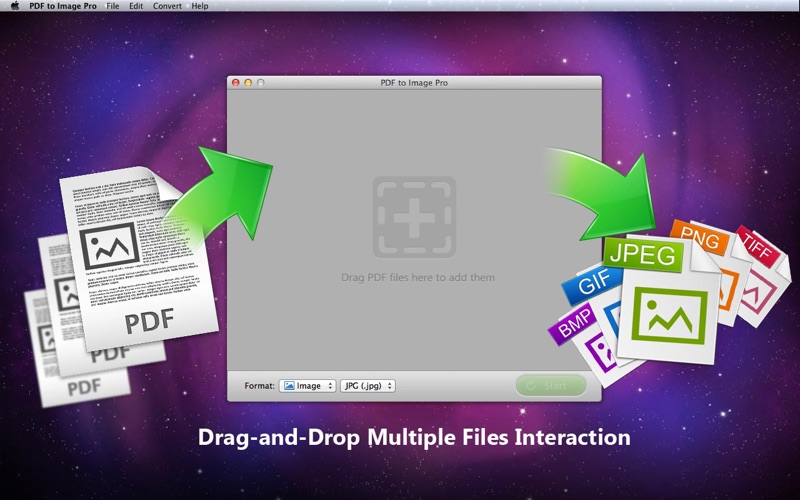Open the Convert menu
The height and width of the screenshot is (500, 800).
(167, 6)
